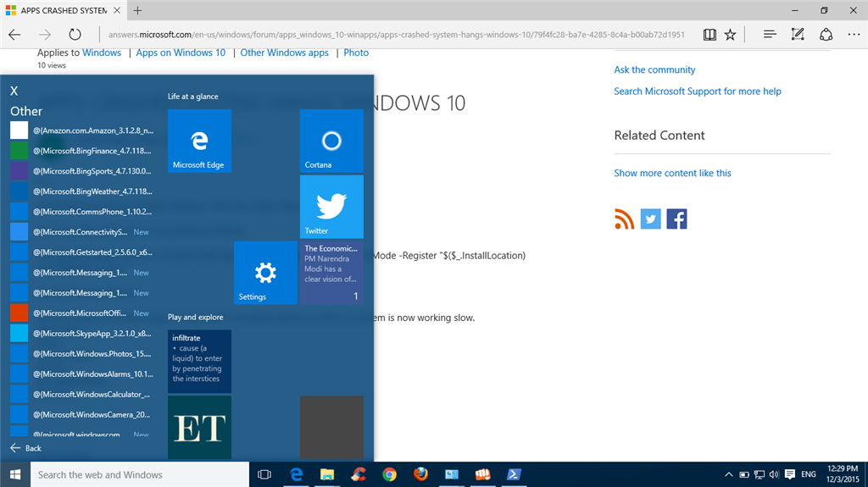Open Reading view book icon
The height and width of the screenshot is (487, 868).
pos(709,35)
